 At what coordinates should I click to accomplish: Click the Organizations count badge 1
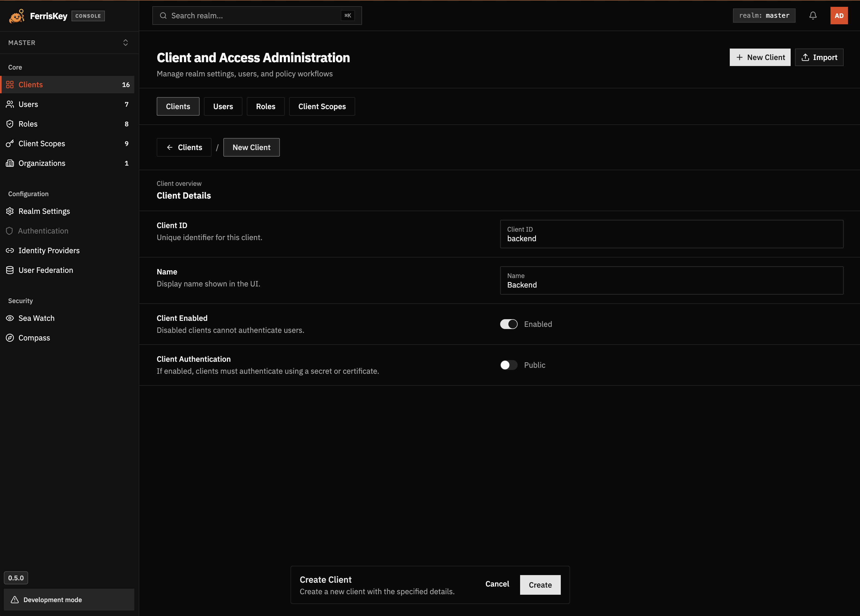pyautogui.click(x=127, y=163)
